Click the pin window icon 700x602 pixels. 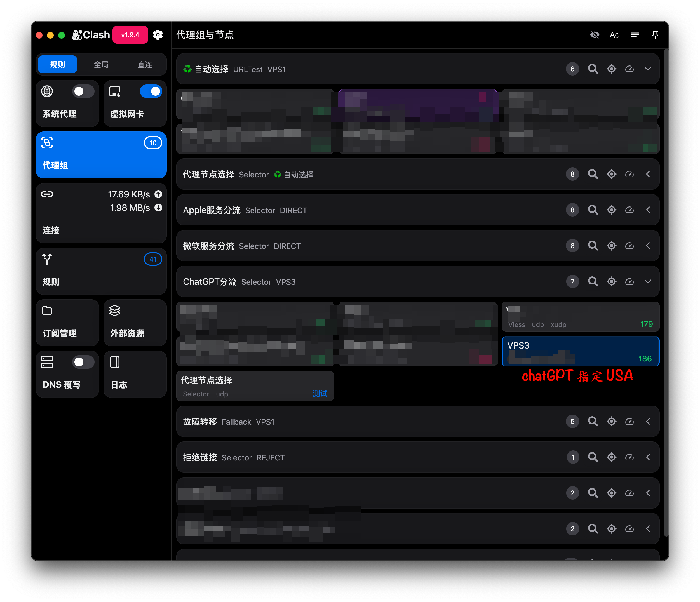pos(655,35)
